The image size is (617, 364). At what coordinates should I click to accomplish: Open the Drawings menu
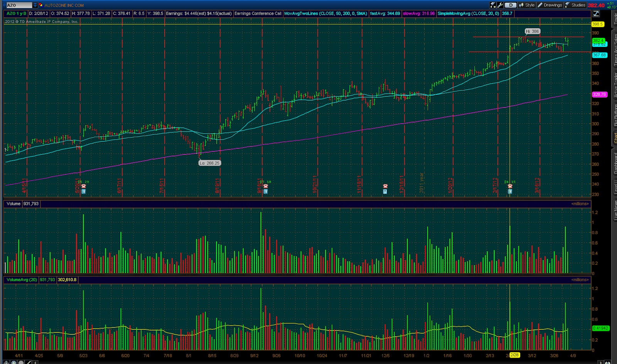[x=550, y=5]
